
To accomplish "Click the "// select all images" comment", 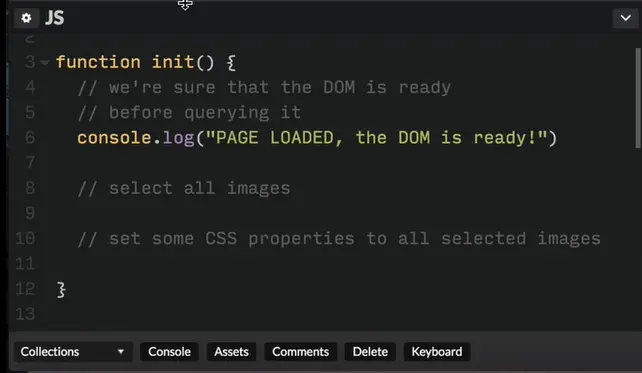I will coord(184,188).
